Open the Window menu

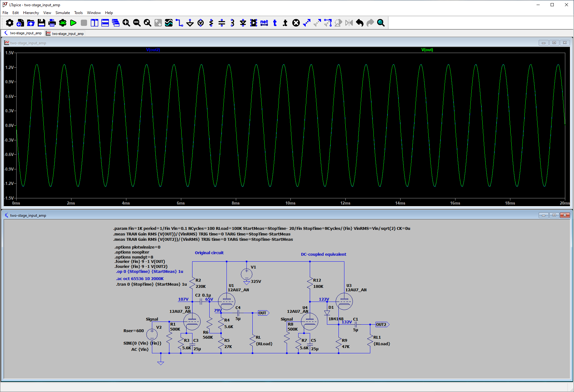pos(94,13)
